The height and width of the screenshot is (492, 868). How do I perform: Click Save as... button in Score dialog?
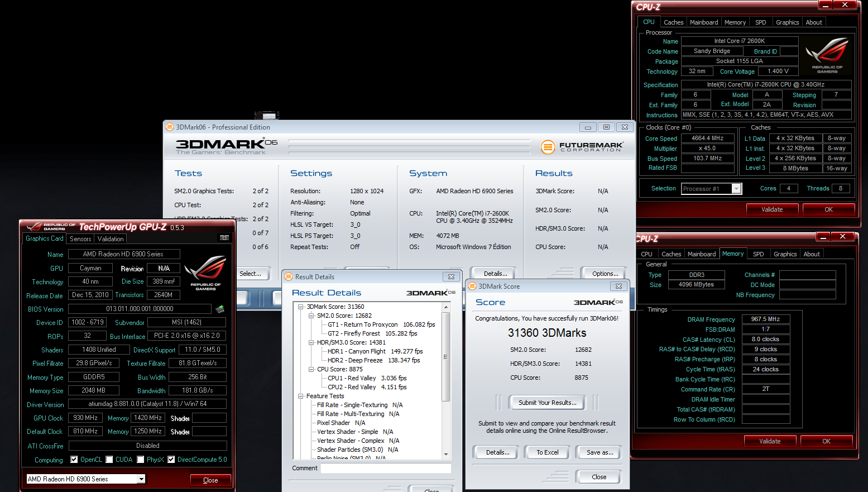click(x=600, y=452)
